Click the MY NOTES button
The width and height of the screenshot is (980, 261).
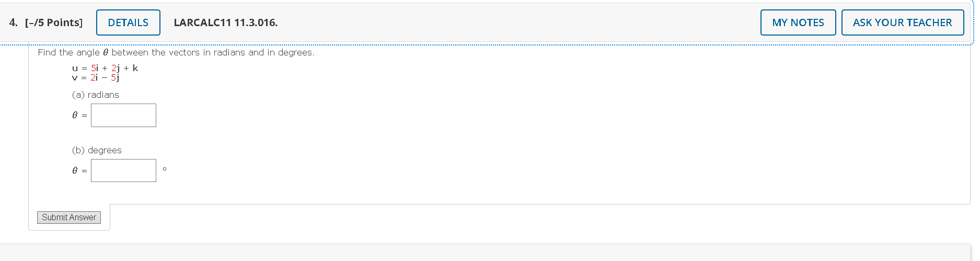[x=798, y=22]
